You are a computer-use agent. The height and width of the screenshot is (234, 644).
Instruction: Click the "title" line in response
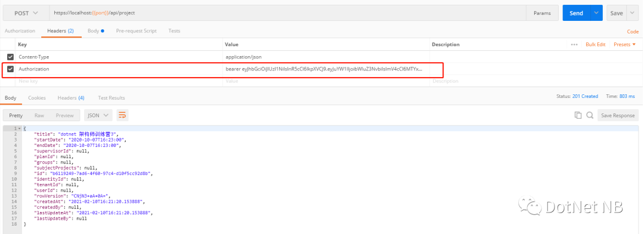[x=77, y=134]
